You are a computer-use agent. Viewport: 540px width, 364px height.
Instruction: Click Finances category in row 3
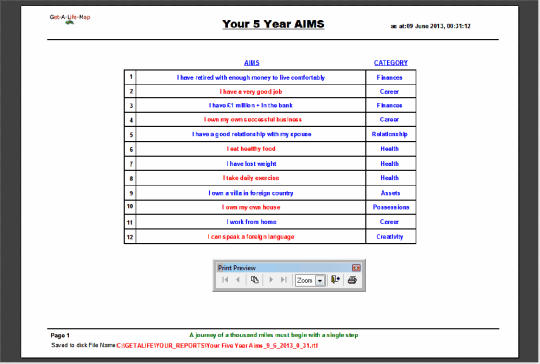point(390,105)
